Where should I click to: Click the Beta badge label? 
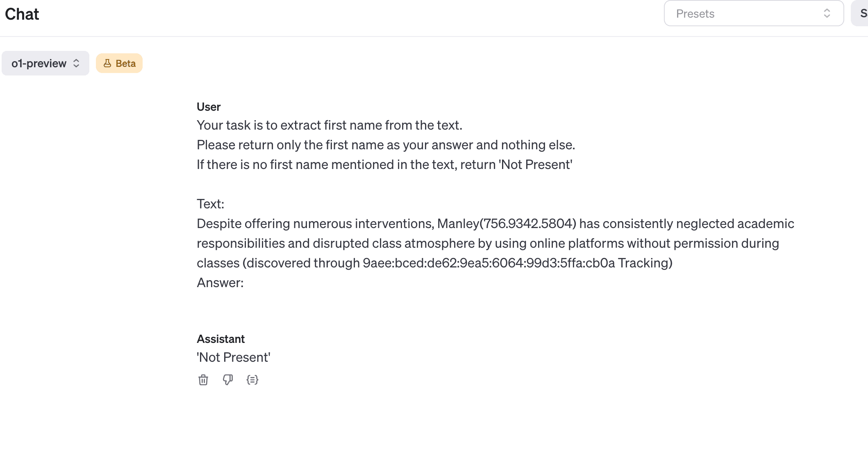125,63
